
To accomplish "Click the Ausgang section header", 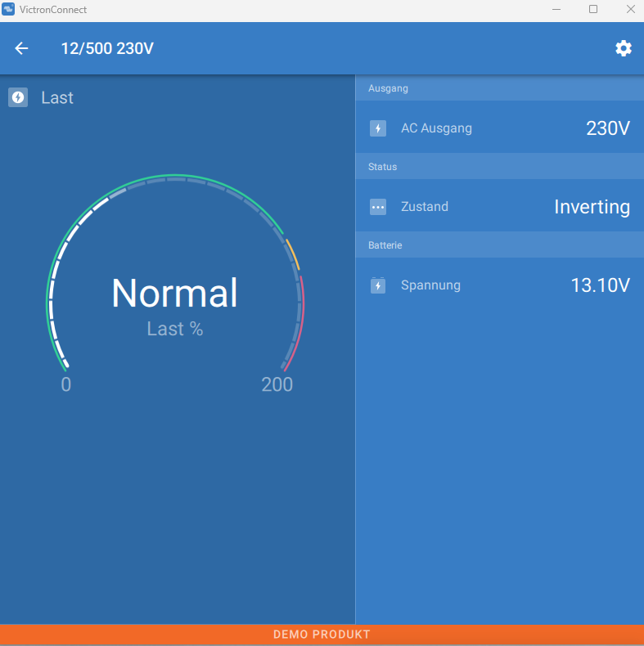I will tap(500, 88).
